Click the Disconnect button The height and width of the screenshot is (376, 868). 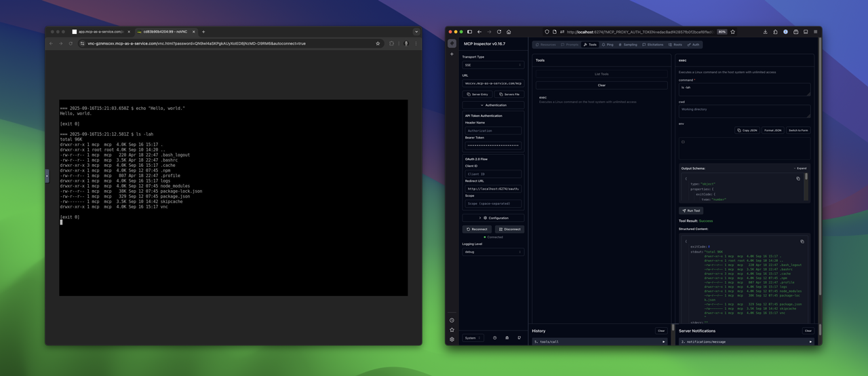[509, 229]
